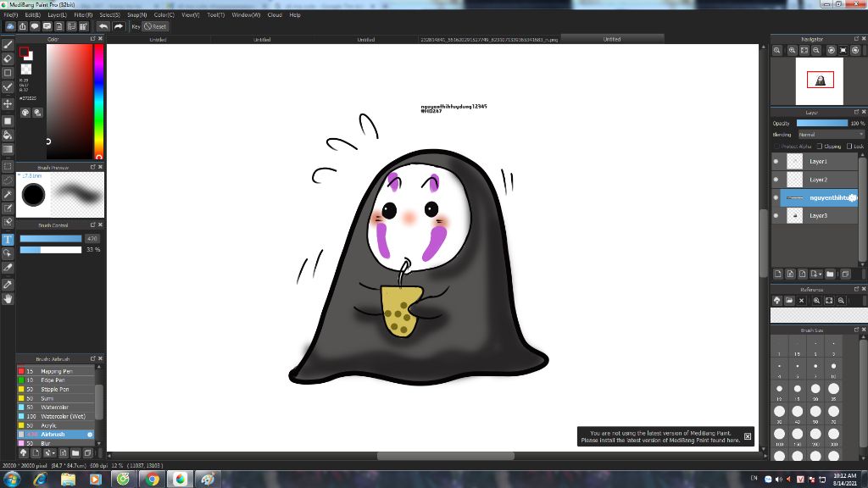Open the Blending mode dropdown
This screenshot has width=868, height=488.
click(x=831, y=135)
